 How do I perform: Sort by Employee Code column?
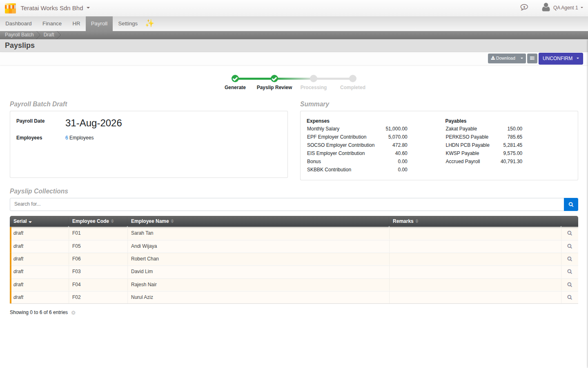(x=93, y=221)
